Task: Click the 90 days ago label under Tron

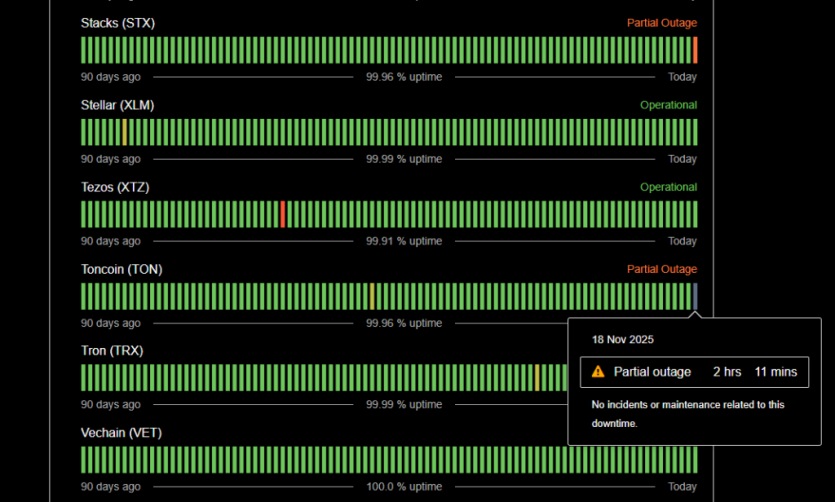Action: [x=111, y=404]
